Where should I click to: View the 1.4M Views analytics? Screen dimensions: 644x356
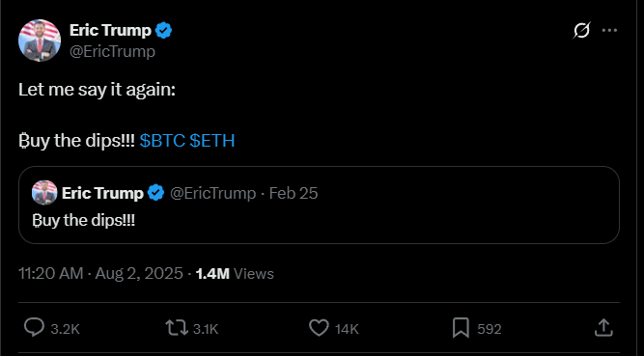(x=235, y=273)
